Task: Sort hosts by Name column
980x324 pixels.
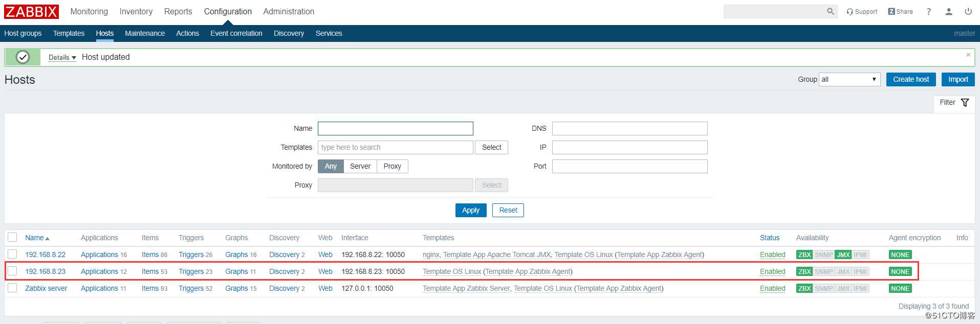Action: pos(37,238)
